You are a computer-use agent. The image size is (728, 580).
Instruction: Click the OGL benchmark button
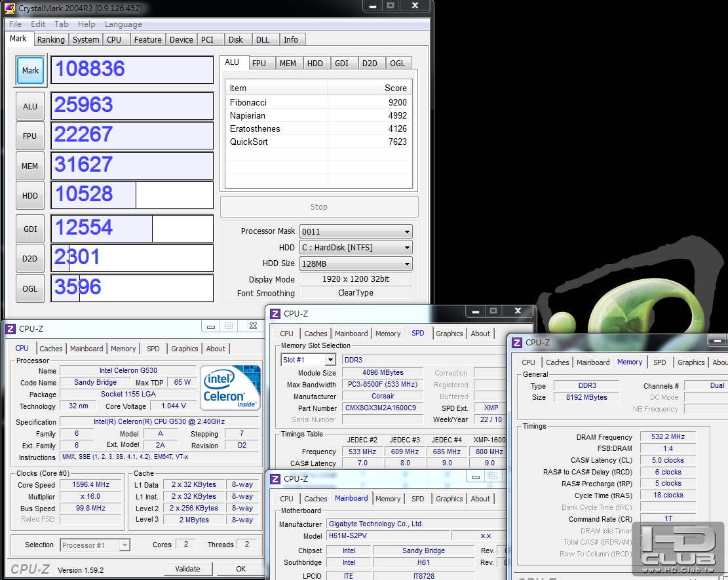pos(30,288)
